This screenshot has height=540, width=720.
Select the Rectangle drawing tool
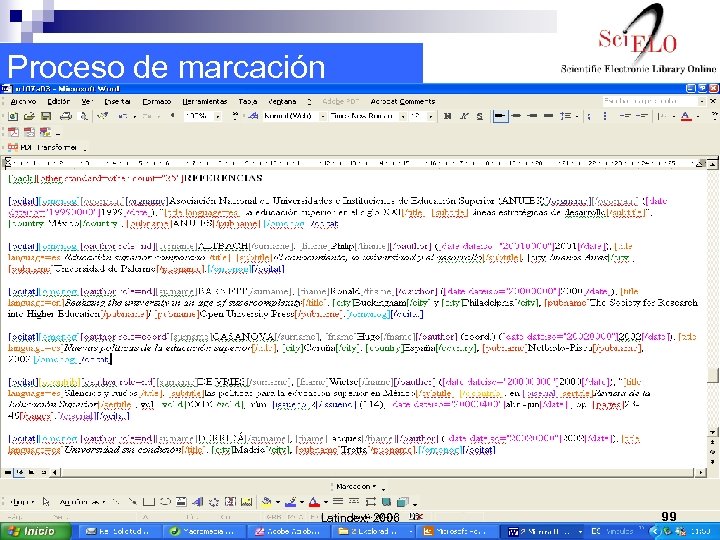(148, 502)
